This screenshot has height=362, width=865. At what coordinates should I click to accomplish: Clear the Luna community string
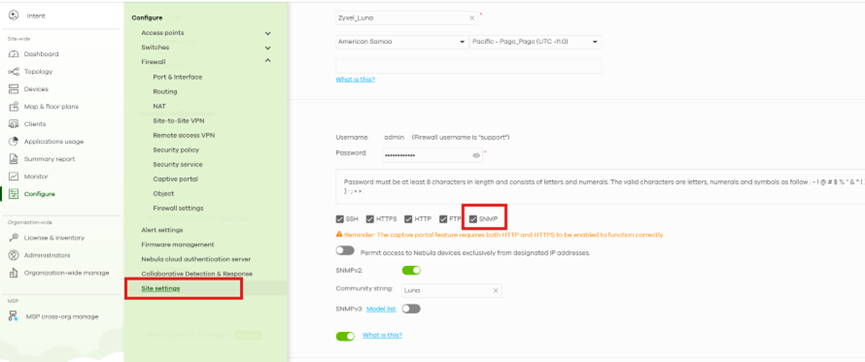[495, 290]
